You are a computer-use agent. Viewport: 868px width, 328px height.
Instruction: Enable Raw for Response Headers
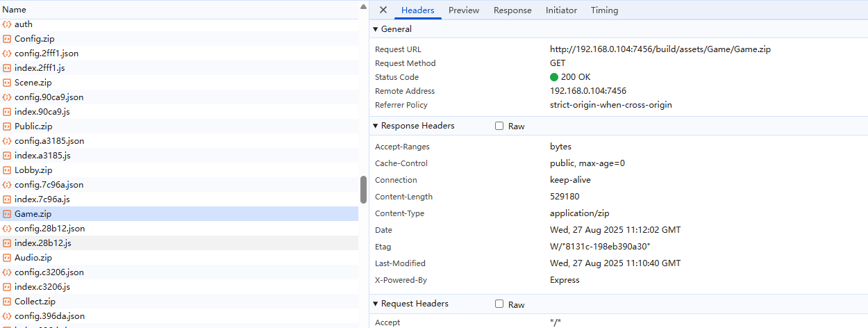(x=499, y=126)
